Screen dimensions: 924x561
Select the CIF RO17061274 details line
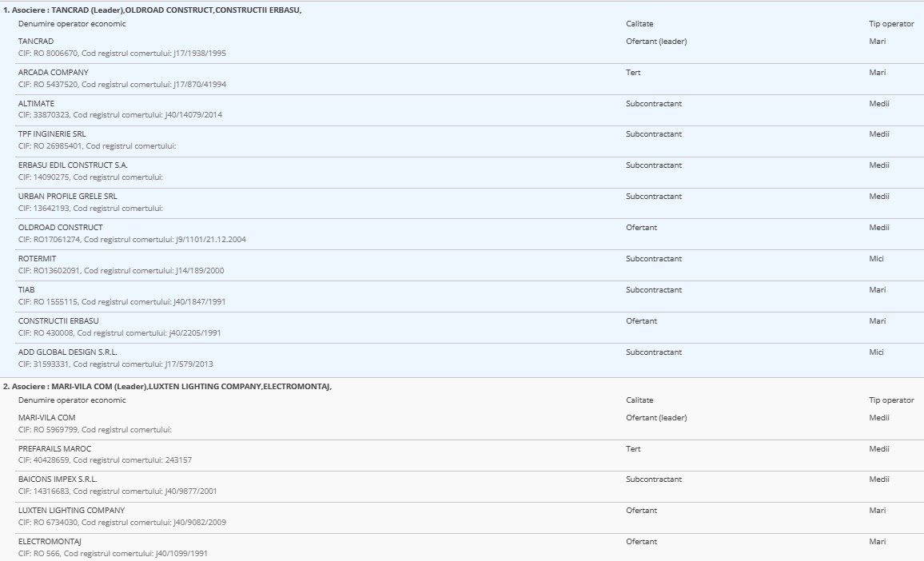coord(132,240)
